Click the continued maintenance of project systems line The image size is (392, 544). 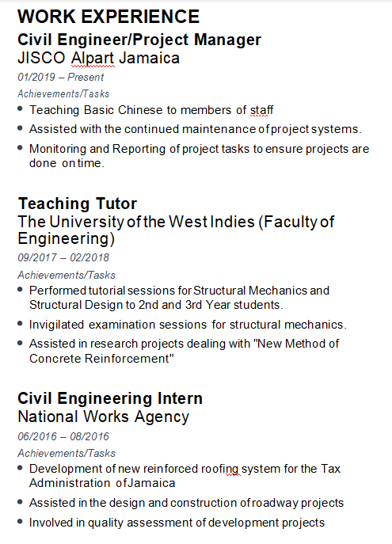coord(196,129)
